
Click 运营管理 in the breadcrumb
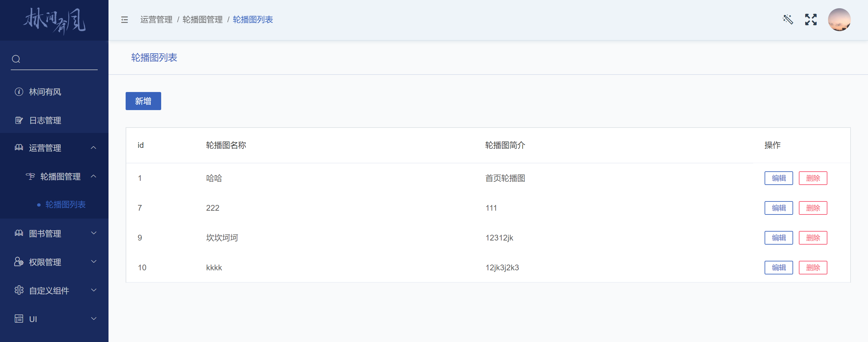(156, 20)
